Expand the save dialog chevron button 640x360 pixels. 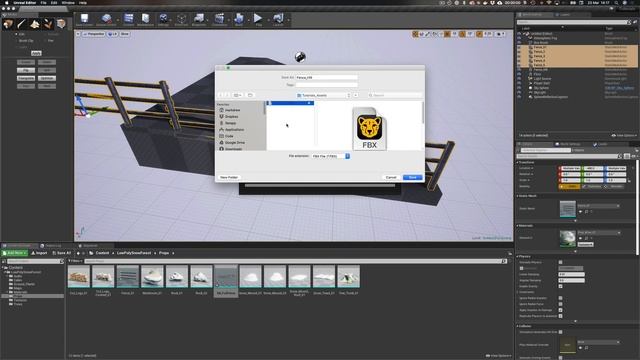[x=356, y=95]
